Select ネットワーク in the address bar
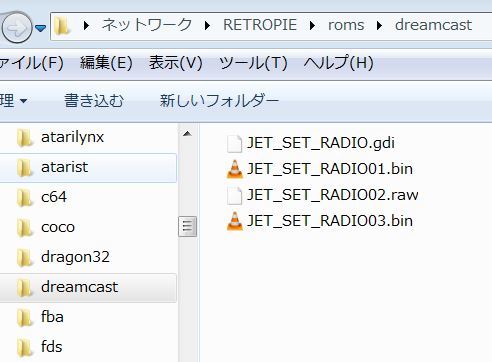The height and width of the screenshot is (362, 492). pyautogui.click(x=147, y=25)
